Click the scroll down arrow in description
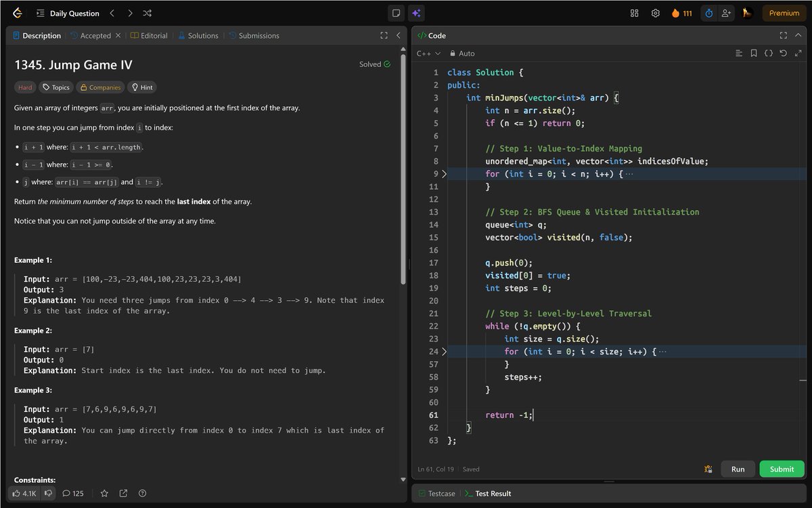The image size is (812, 508). coord(403,480)
